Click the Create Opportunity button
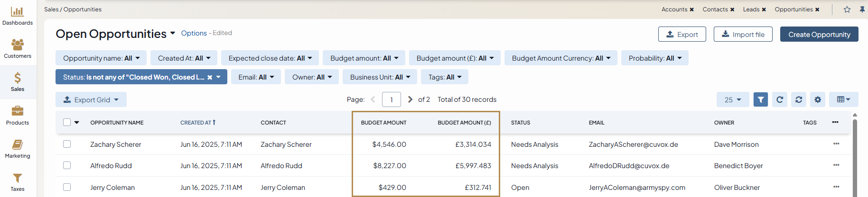 (819, 34)
